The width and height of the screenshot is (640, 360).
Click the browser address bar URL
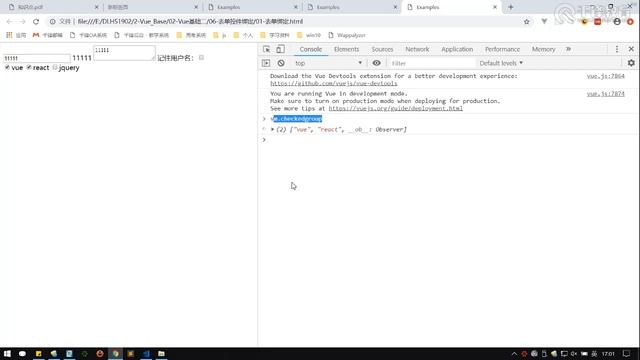190,22
